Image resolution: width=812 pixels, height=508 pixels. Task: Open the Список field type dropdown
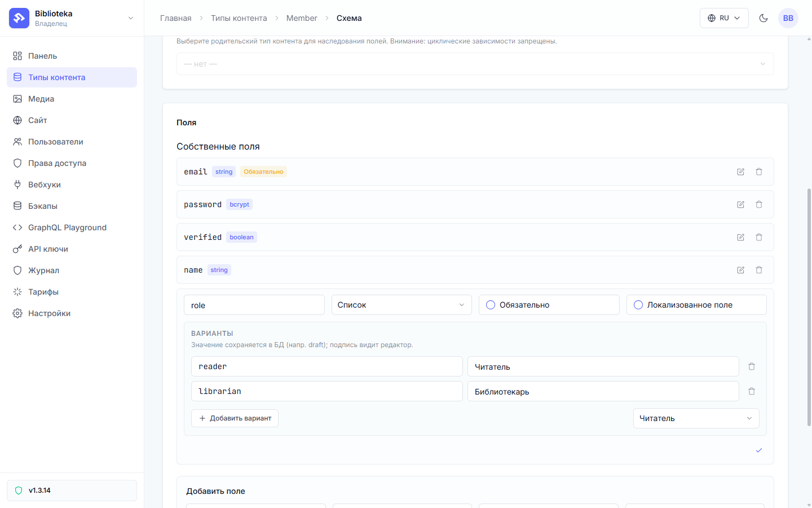(x=401, y=305)
